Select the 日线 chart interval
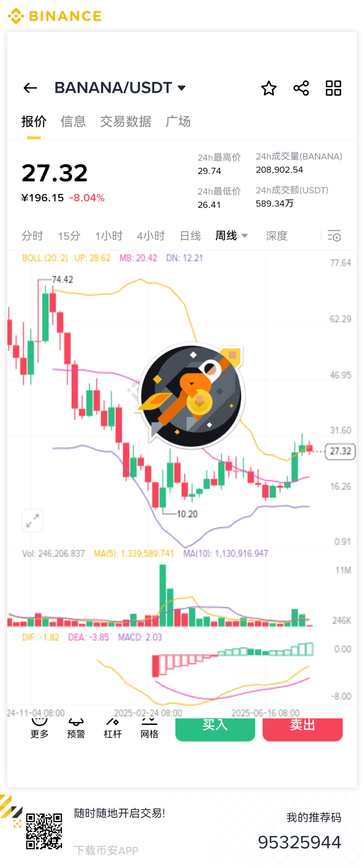Viewport: 364px width, 868px height. (x=190, y=236)
